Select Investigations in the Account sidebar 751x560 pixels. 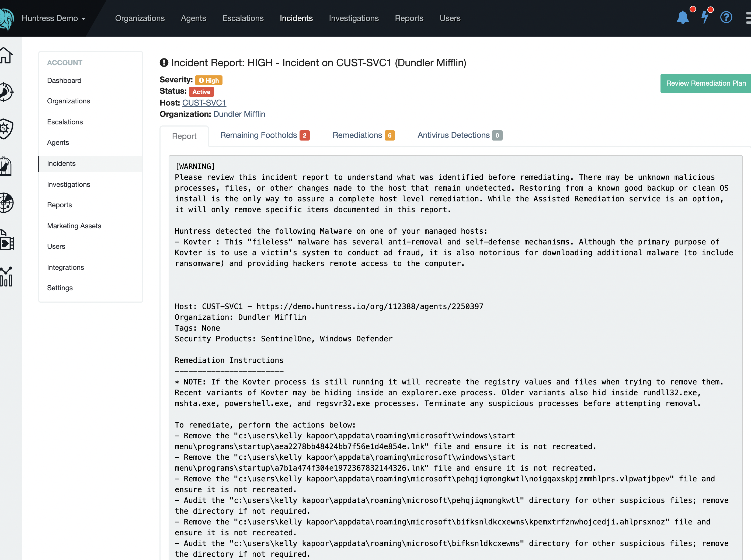pyautogui.click(x=68, y=184)
